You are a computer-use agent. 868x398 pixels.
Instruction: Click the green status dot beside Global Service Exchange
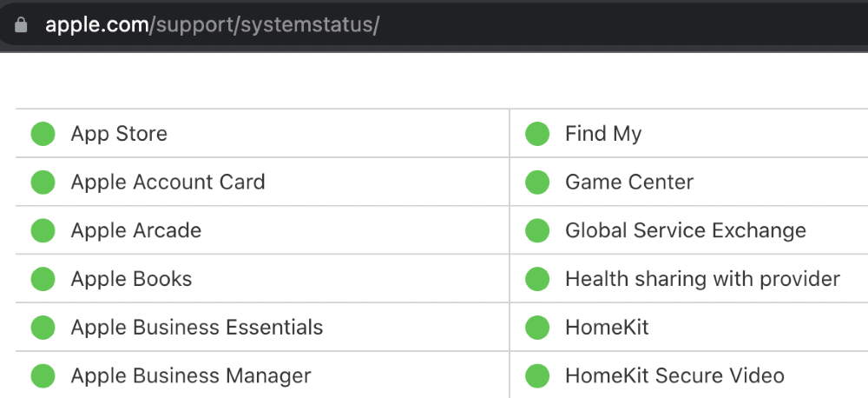tap(537, 230)
